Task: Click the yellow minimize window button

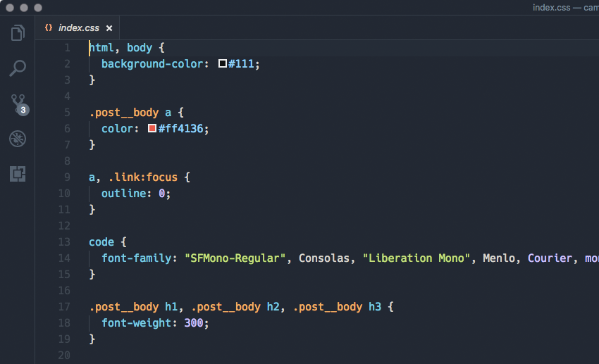Action: (x=24, y=8)
